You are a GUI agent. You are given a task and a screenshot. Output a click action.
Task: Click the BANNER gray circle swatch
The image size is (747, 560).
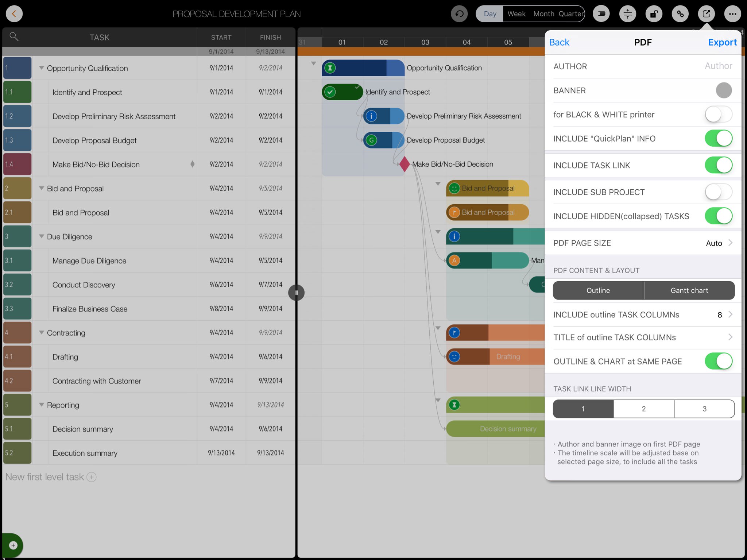724,90
